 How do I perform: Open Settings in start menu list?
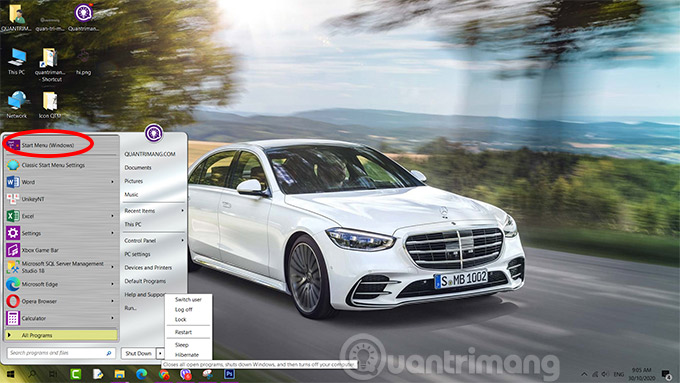[62, 233]
